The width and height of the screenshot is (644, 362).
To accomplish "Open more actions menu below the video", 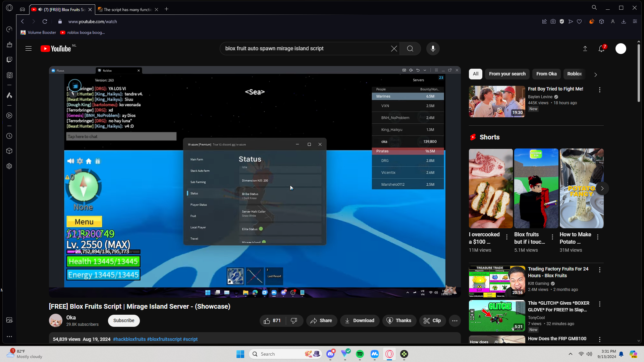I will 455,321.
